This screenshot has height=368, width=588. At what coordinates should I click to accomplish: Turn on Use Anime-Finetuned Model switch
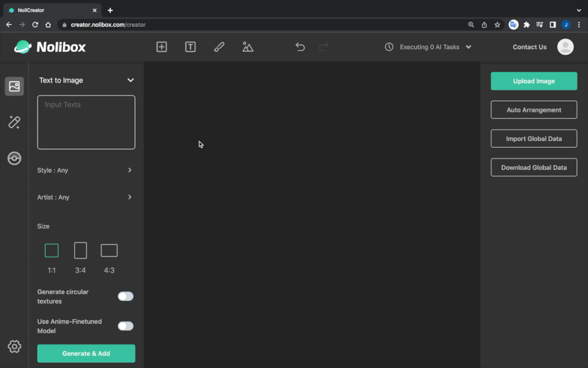pos(125,326)
